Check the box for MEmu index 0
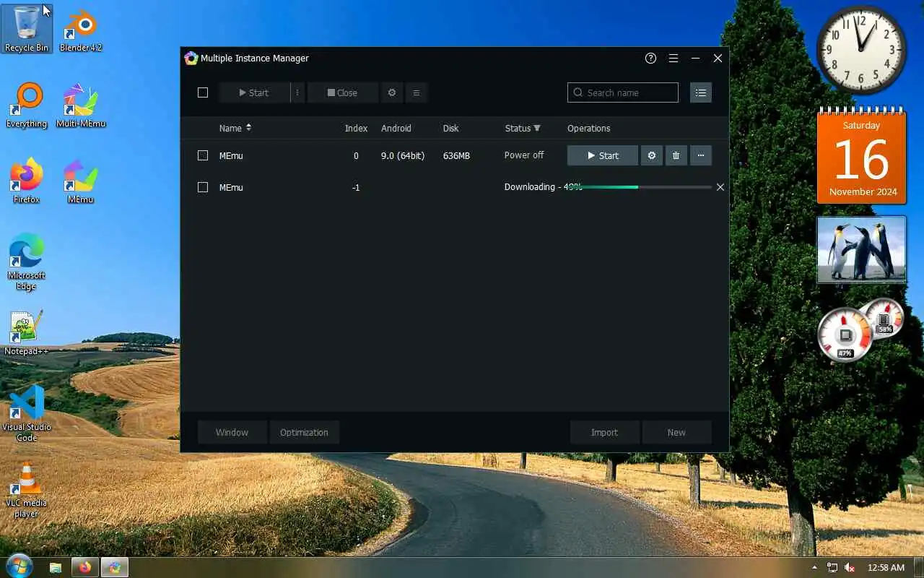 click(x=203, y=155)
